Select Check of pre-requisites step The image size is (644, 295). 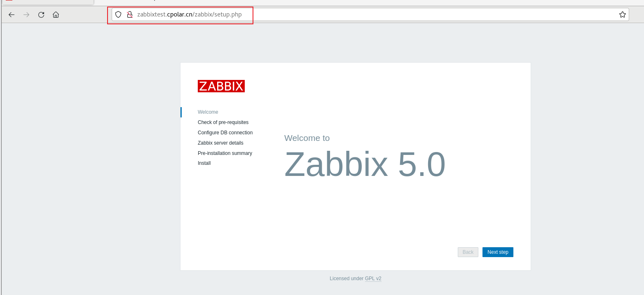pyautogui.click(x=223, y=122)
